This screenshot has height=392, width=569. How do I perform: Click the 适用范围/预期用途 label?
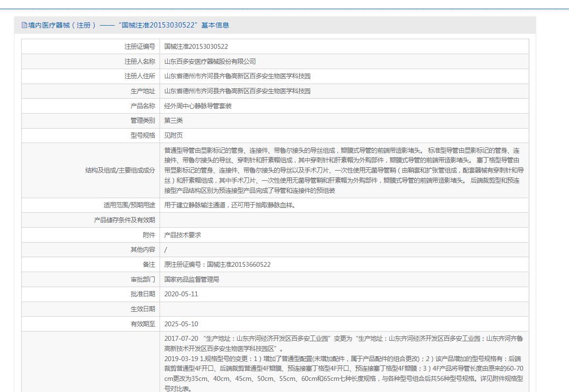(x=129, y=205)
